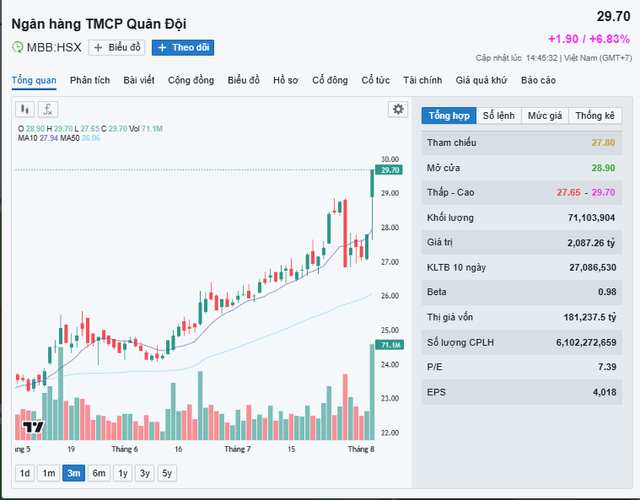This screenshot has width=640, height=500.
Task: Click the +1.90 / +6.83% change text
Action: coord(589,39)
